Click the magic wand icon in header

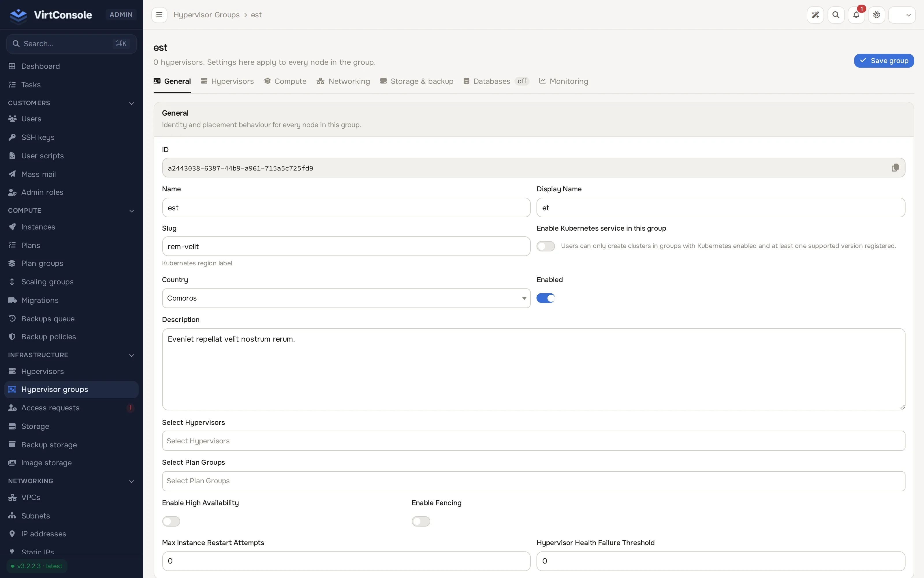point(815,15)
